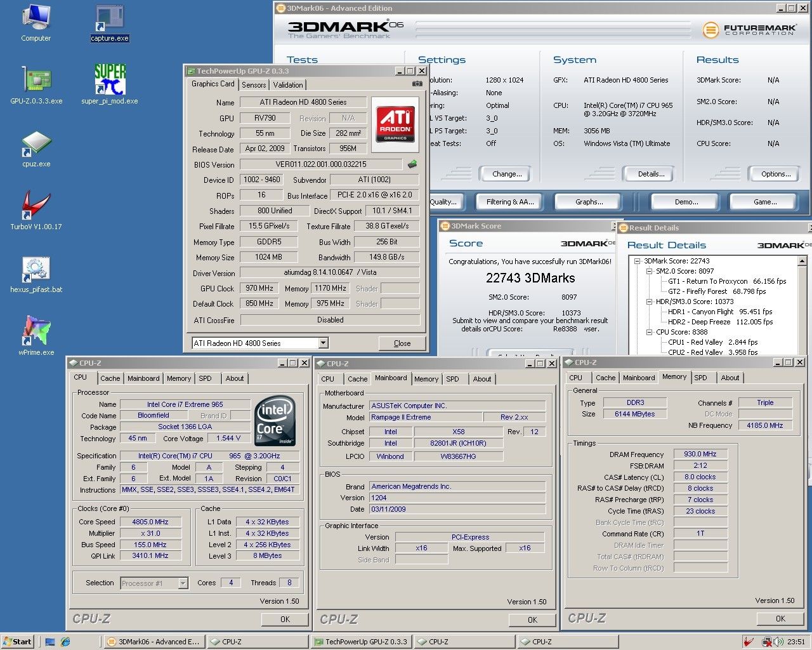Collapse the SM2.0 Score tree node
The image size is (812, 650).
tap(649, 271)
